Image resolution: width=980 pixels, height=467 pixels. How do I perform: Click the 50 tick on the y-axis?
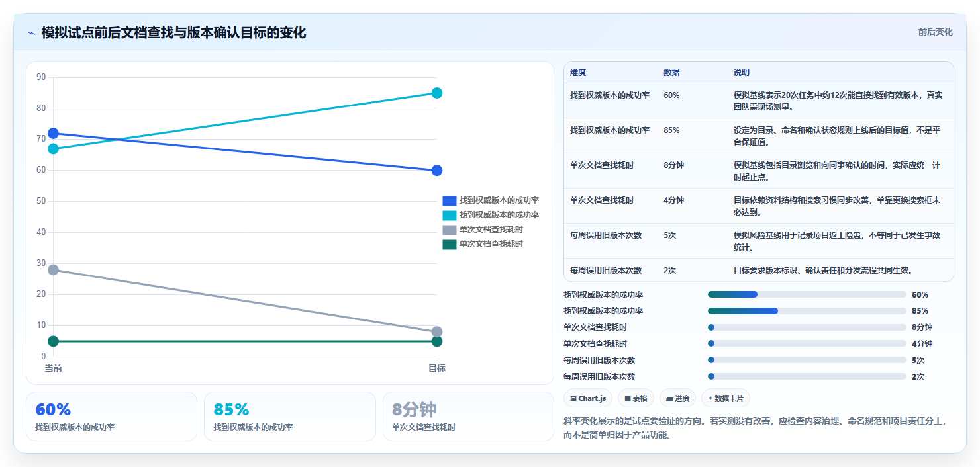point(41,201)
